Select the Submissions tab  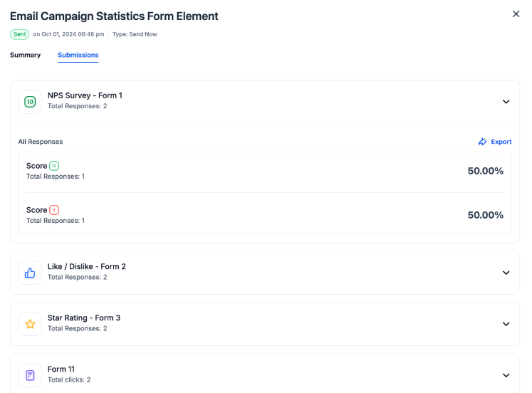tap(78, 55)
